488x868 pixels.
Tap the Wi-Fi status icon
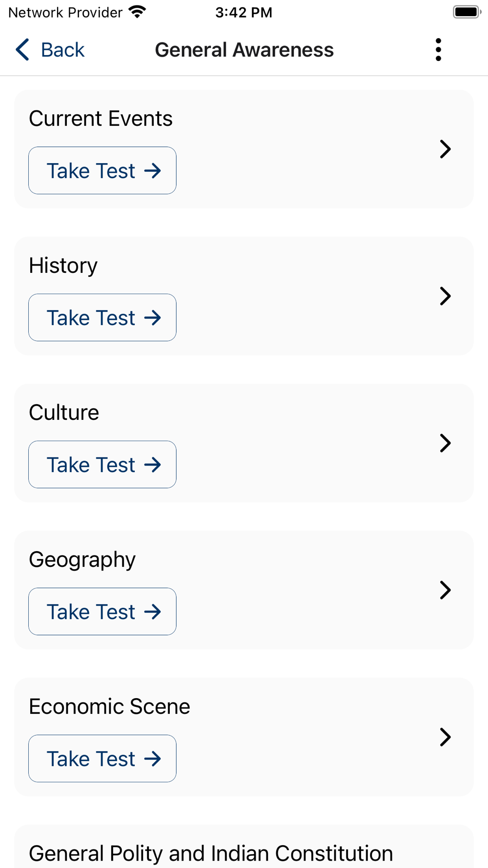coord(138,12)
